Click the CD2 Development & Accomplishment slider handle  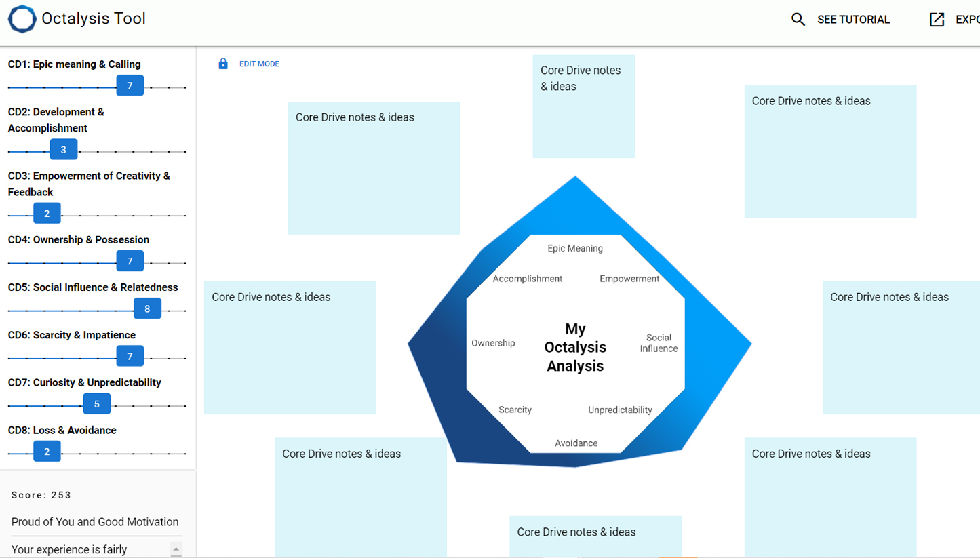click(x=64, y=149)
